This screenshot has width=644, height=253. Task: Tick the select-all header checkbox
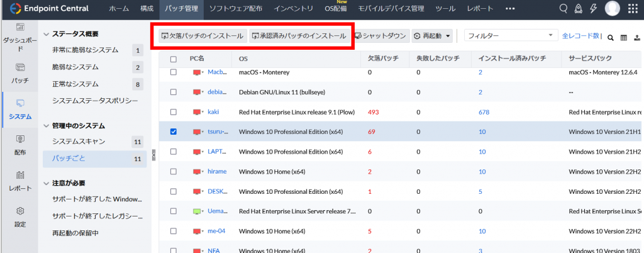(174, 59)
